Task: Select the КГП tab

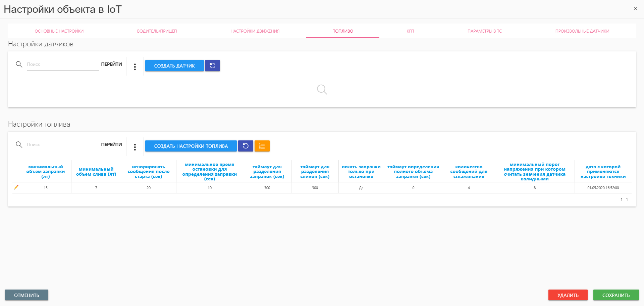Action: (410, 31)
